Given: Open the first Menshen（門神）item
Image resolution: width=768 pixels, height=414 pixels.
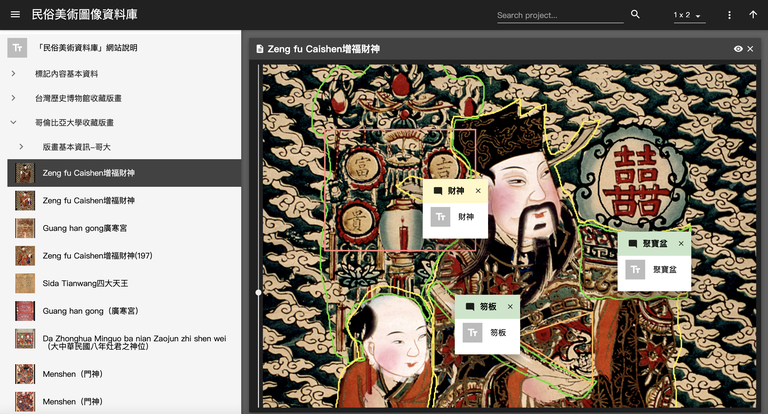Looking at the screenshot, I should coord(124,374).
